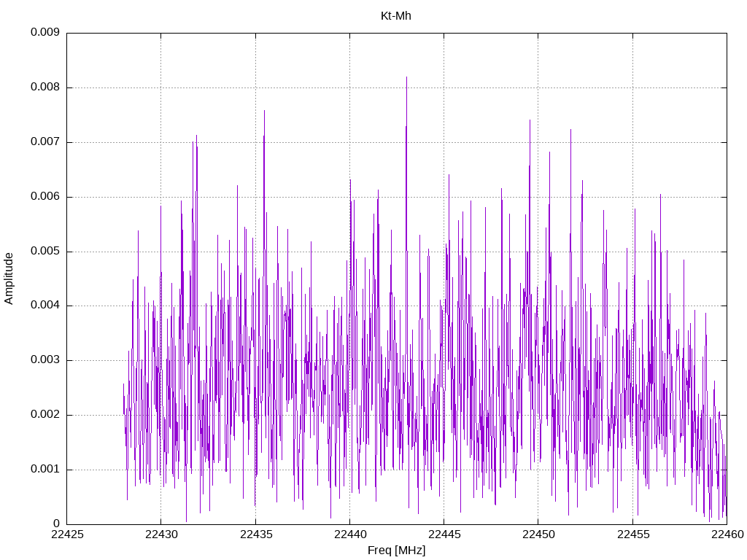Click y-axis tick value 0.001
This screenshot has height=560, width=747.
[x=45, y=469]
